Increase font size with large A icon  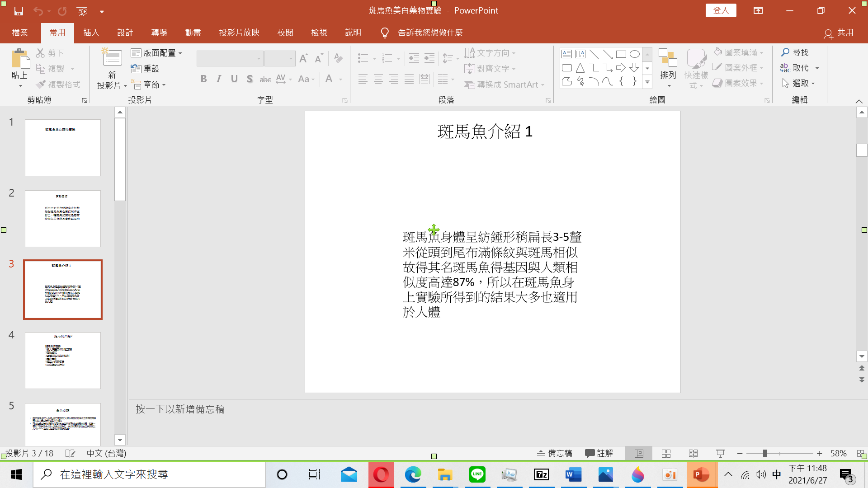[x=304, y=58]
